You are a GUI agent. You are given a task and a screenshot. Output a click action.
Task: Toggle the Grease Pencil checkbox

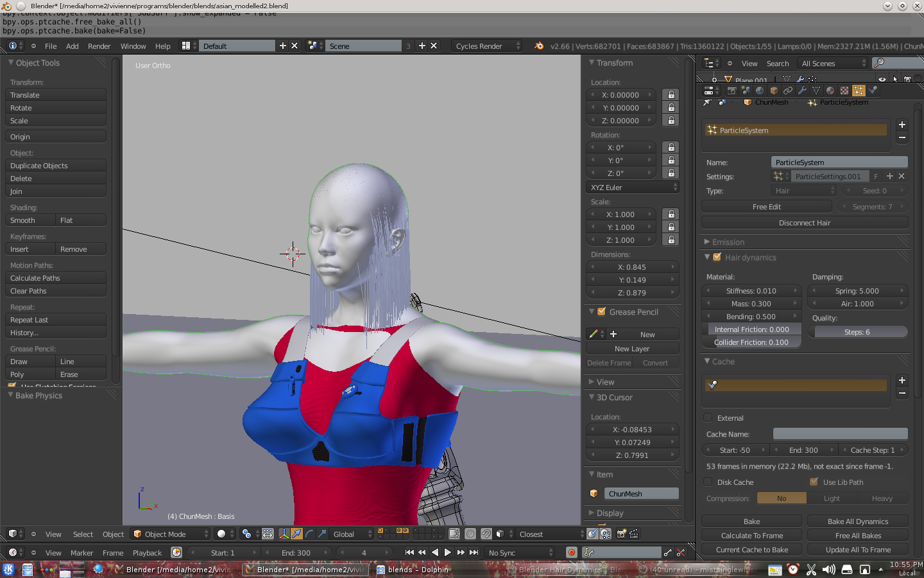(602, 311)
